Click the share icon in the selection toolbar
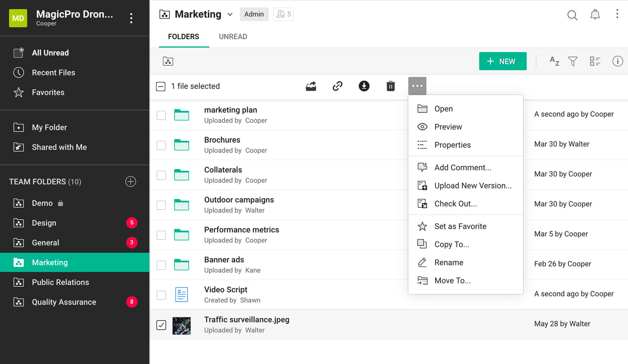628x364 pixels. click(311, 86)
